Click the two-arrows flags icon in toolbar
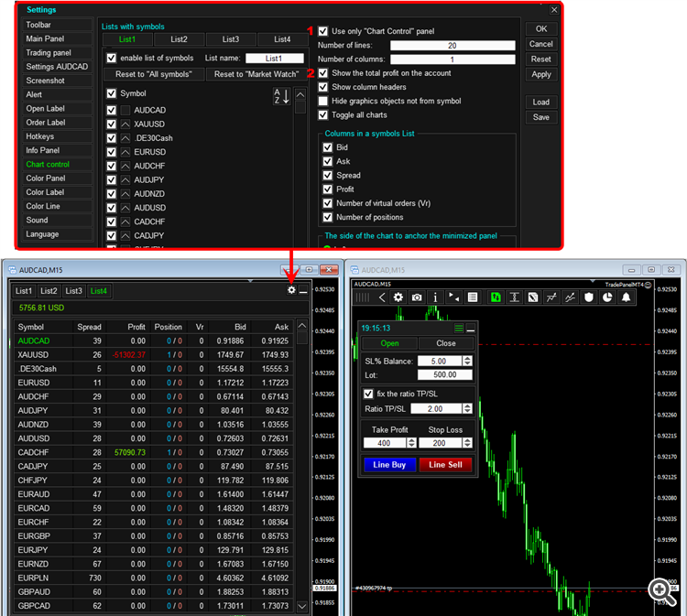 (x=453, y=297)
